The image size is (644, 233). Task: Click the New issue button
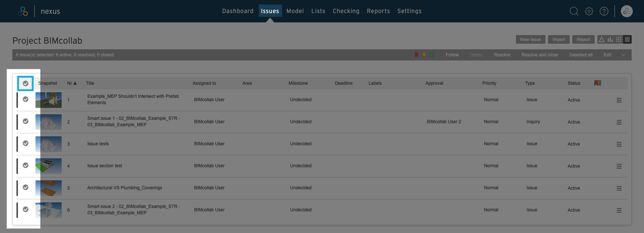tap(530, 40)
